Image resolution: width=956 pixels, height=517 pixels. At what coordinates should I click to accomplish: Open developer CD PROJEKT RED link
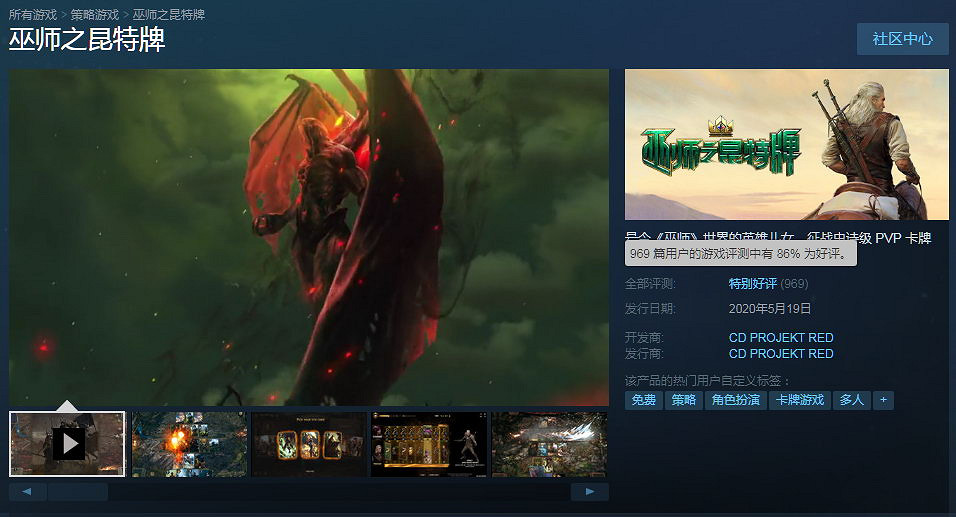pyautogui.click(x=781, y=338)
